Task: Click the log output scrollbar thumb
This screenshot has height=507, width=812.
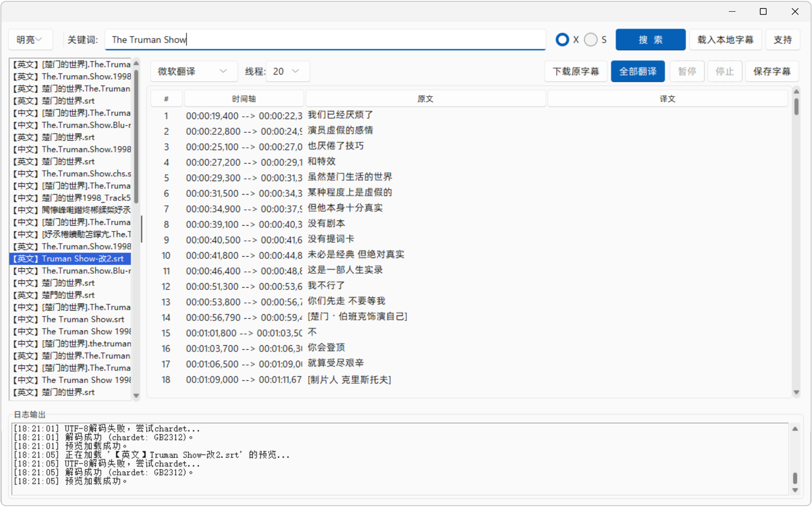Action: tap(795, 478)
